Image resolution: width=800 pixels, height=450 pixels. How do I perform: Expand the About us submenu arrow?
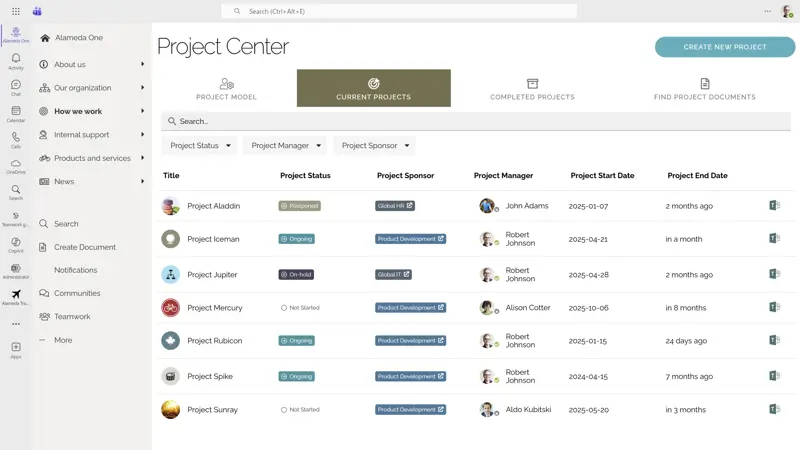pos(142,64)
